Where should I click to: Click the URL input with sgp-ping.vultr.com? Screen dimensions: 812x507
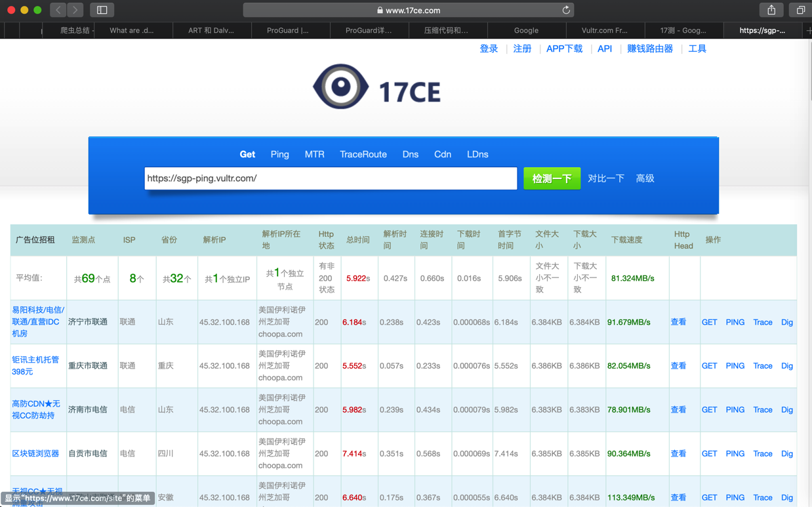(331, 178)
